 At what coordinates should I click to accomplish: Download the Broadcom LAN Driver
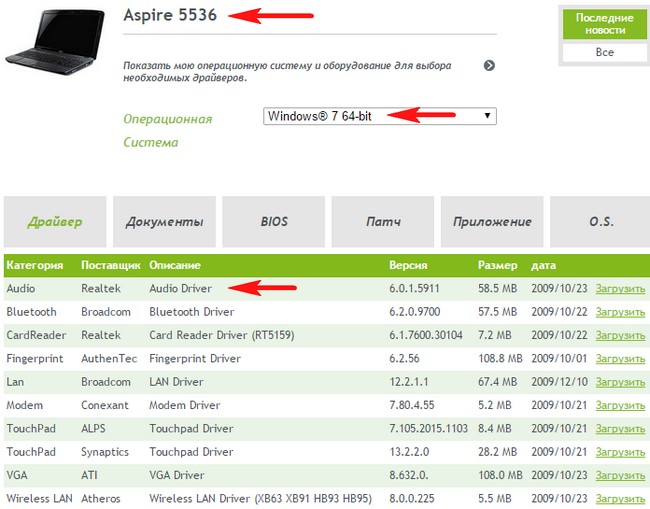click(620, 382)
